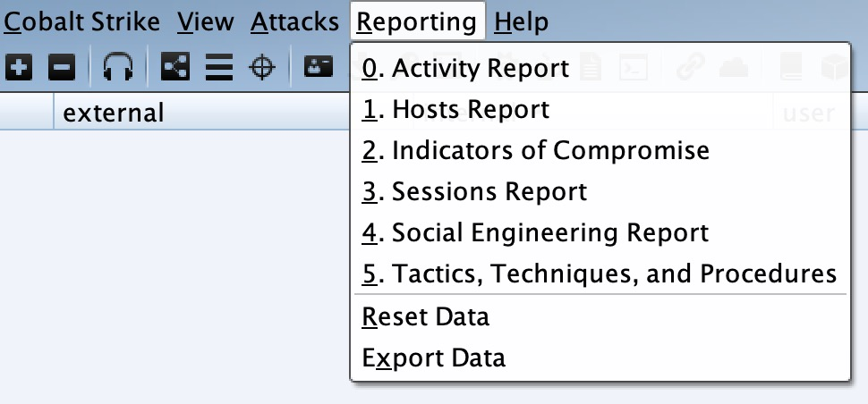
Task: Generate Indicators of Compromise report
Action: click(535, 150)
